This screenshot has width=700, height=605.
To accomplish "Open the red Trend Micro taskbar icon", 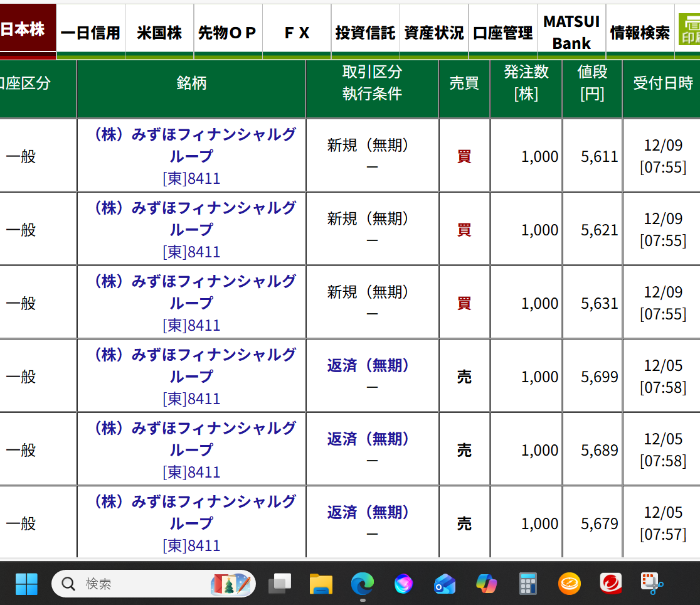I will (610, 584).
